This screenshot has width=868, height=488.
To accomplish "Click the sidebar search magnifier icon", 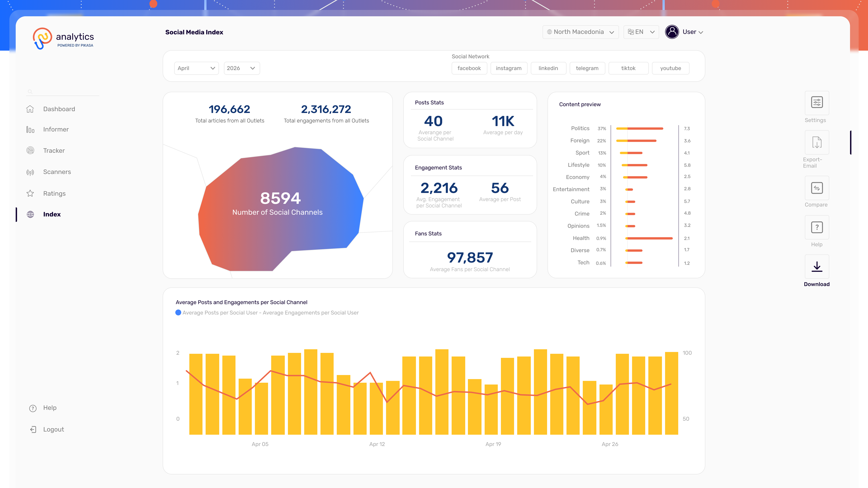I will pyautogui.click(x=30, y=92).
